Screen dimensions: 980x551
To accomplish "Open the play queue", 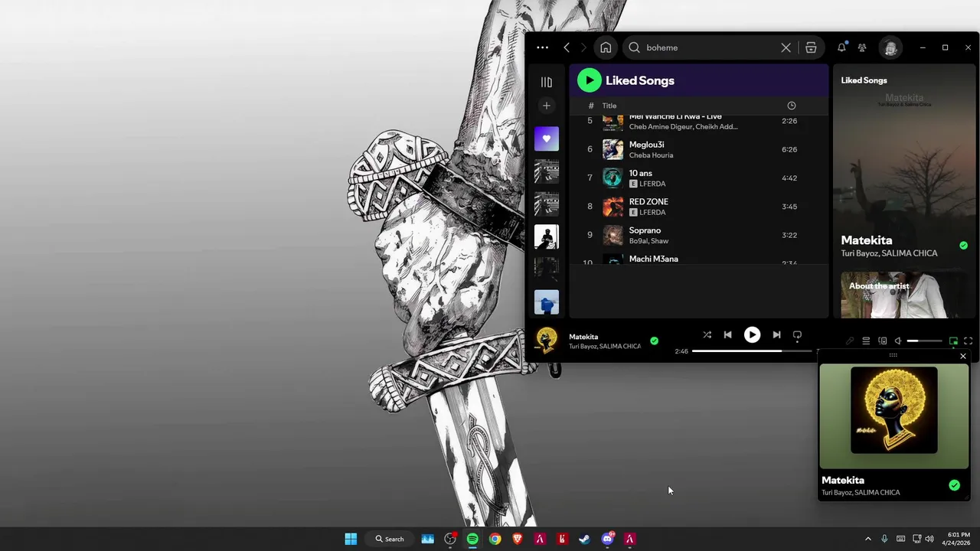I will pos(866,341).
